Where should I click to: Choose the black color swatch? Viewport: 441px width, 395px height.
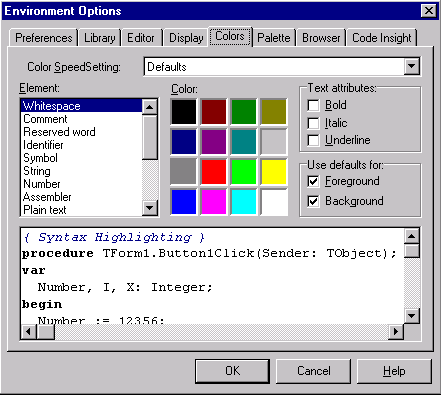click(183, 112)
